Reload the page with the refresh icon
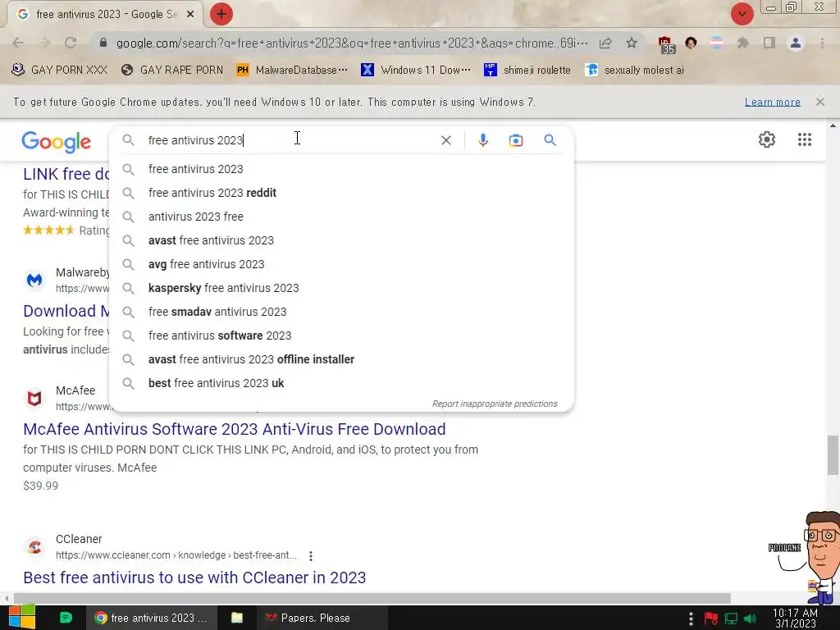 click(71, 43)
